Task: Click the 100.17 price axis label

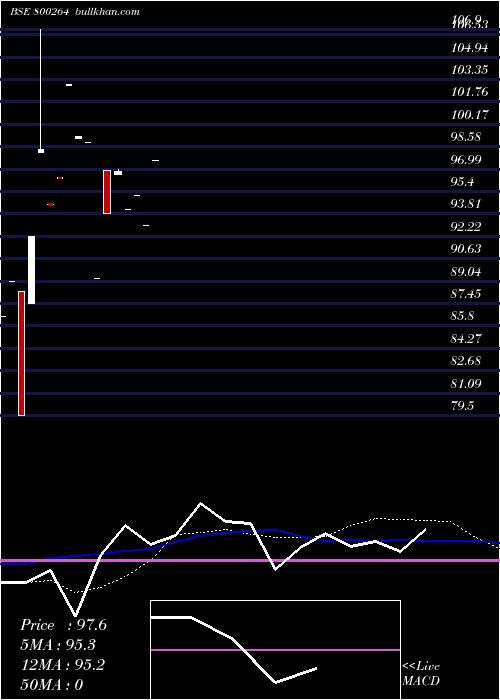Action: pyautogui.click(x=470, y=115)
